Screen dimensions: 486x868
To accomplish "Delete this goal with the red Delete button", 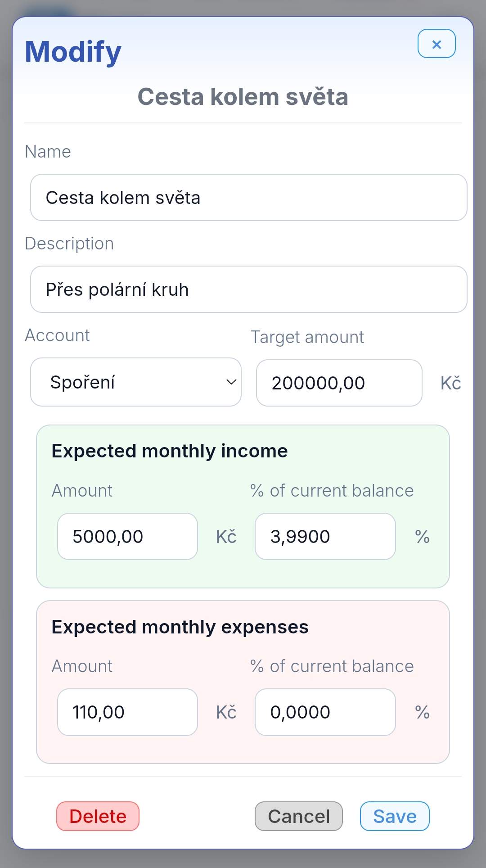I will click(98, 816).
